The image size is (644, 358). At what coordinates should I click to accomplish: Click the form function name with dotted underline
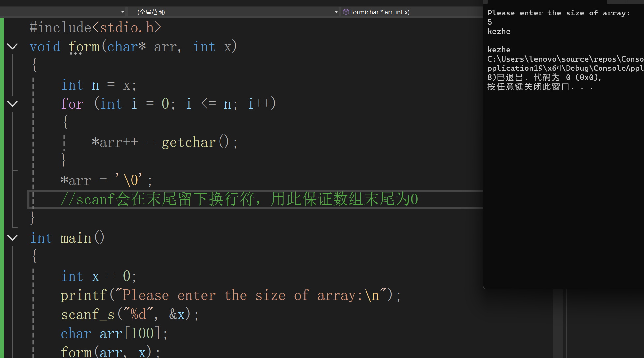pyautogui.click(x=84, y=47)
